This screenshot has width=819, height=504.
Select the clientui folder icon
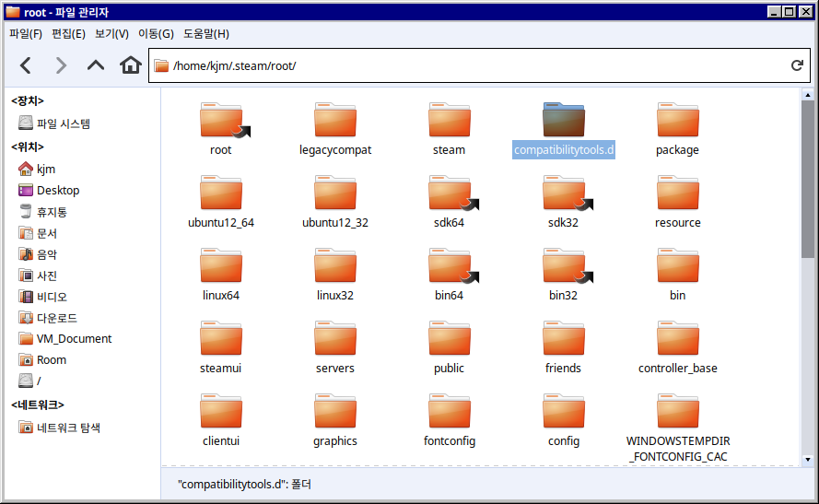221,411
